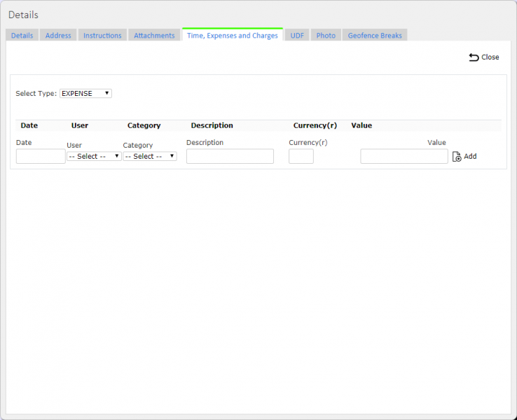
Task: Click the bold Value column header
Action: [361, 125]
